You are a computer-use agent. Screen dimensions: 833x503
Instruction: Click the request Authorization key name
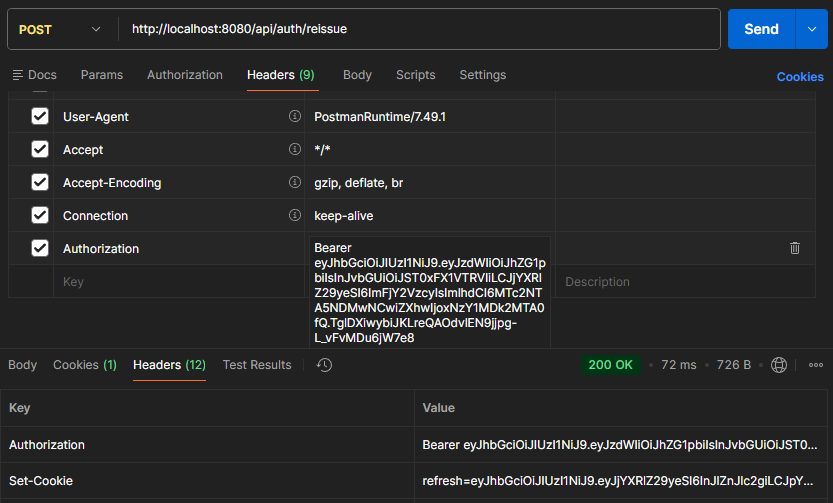101,249
